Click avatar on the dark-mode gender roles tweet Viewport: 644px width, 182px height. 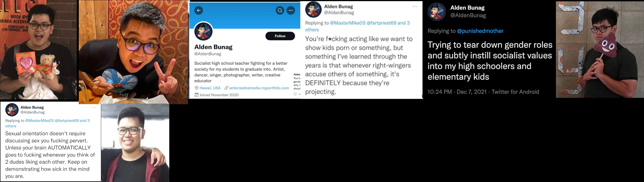(436, 12)
